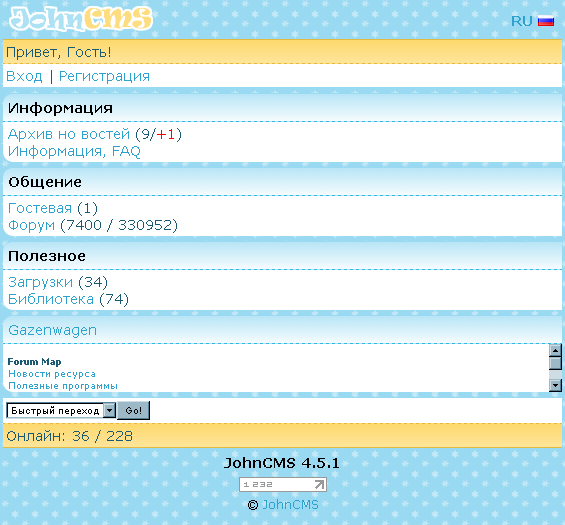This screenshot has height=525, width=565.
Task: Open Информация, FAQ link
Action: coord(74,151)
